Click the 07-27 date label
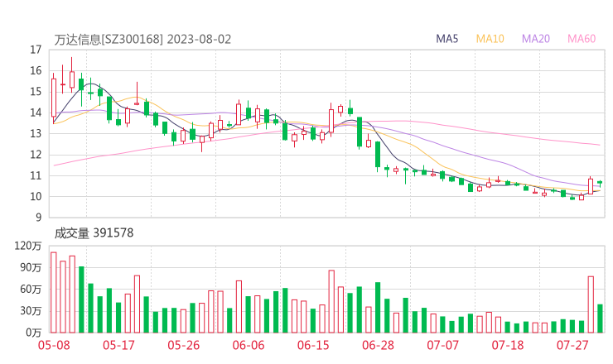This screenshot has height=364, width=613. coord(572,345)
